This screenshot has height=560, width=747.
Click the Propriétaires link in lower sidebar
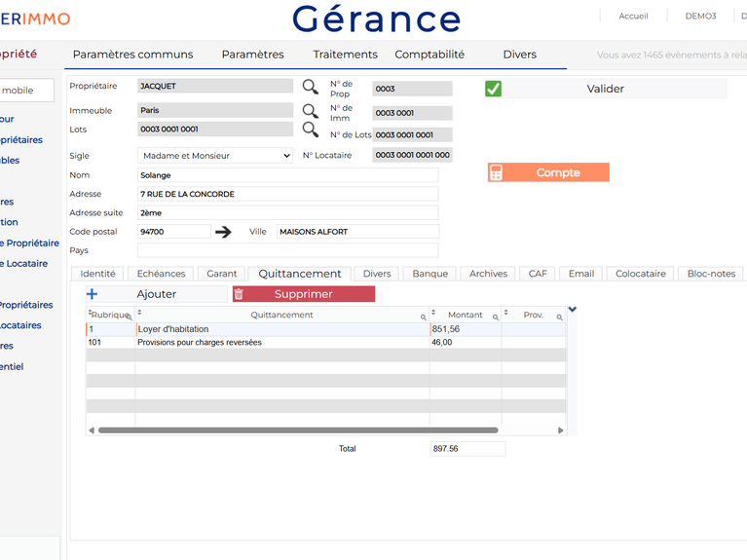(x=26, y=305)
